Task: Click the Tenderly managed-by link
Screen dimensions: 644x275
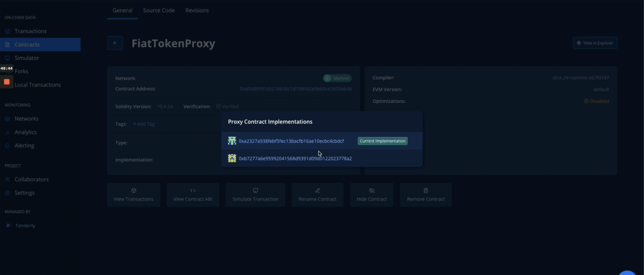Action: point(25,226)
